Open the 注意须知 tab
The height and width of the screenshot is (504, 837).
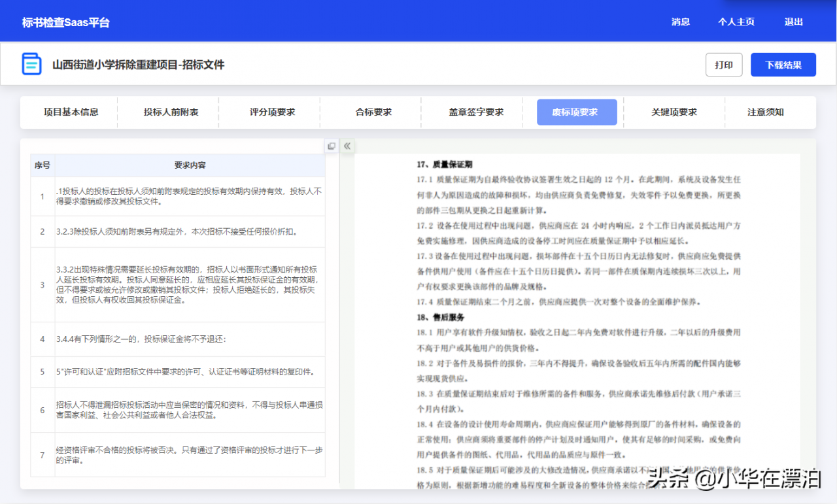tap(766, 112)
